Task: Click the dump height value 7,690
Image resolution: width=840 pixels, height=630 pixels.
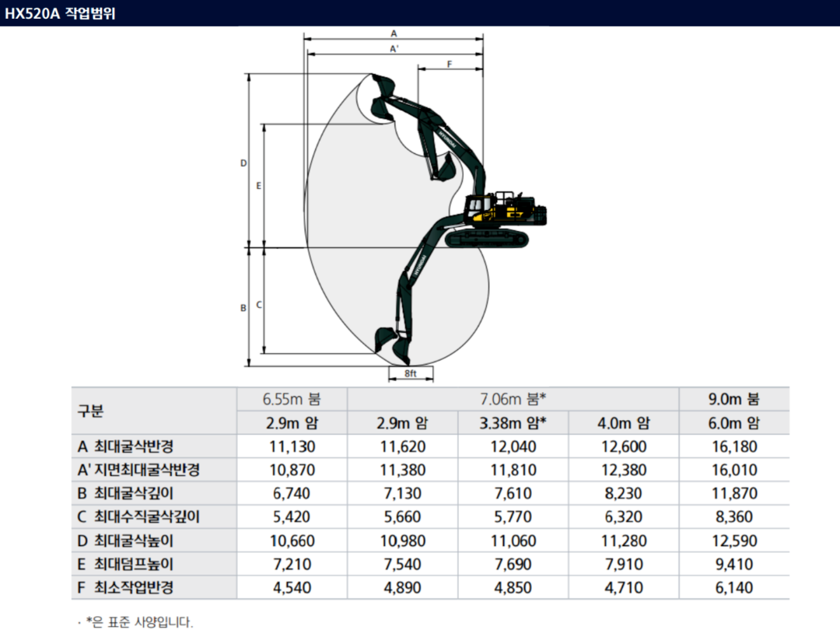Action: [513, 564]
